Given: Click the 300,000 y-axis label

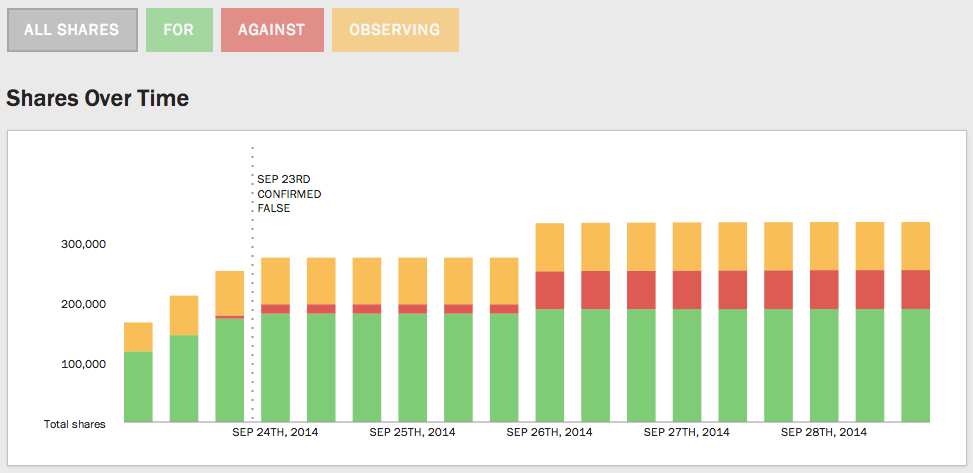Looking at the screenshot, I should coord(84,244).
